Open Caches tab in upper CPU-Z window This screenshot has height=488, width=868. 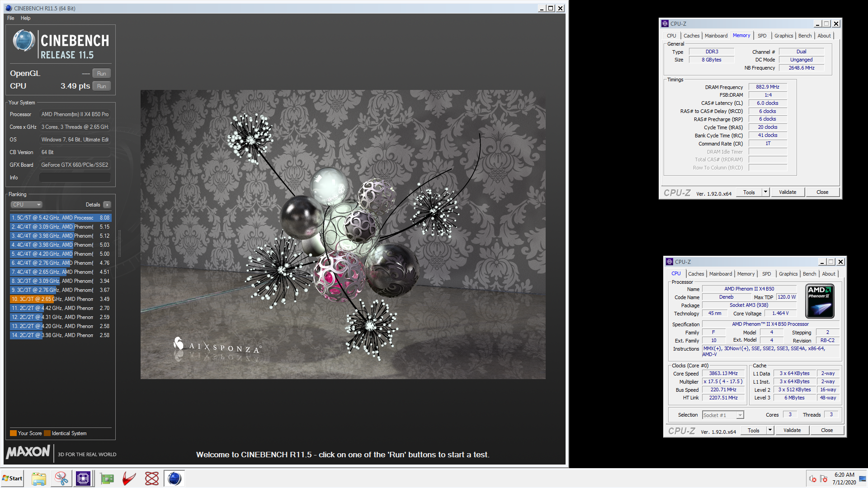(x=691, y=36)
